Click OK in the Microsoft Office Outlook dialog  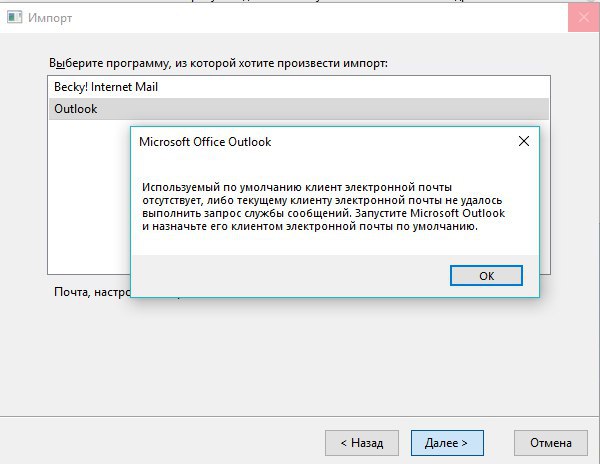point(486,275)
